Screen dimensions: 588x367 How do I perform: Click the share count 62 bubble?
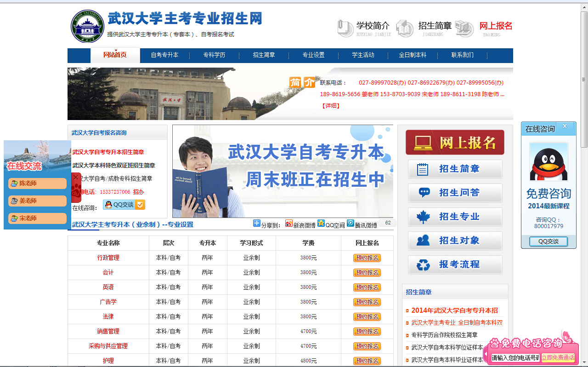click(x=388, y=223)
